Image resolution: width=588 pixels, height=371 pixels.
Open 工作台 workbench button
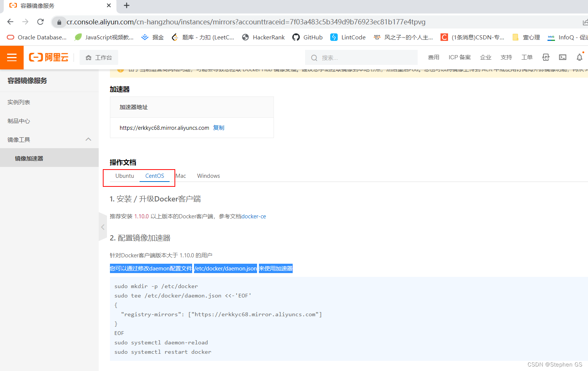point(99,57)
